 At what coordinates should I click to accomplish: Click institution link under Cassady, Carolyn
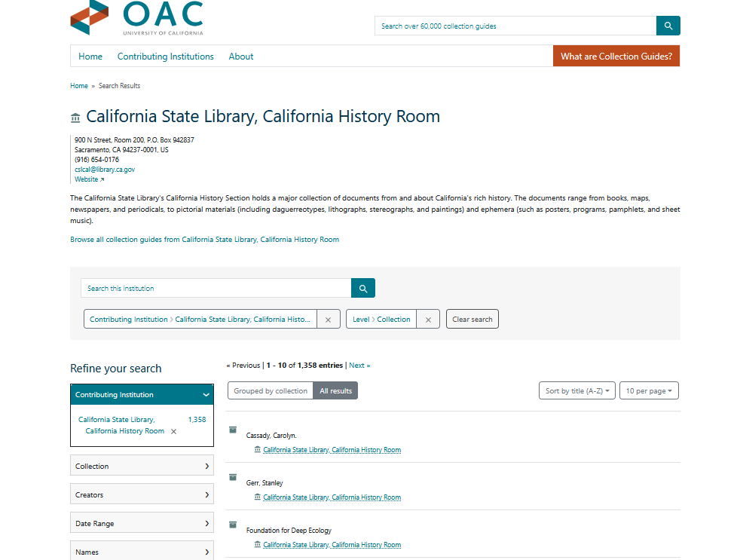[332, 450]
